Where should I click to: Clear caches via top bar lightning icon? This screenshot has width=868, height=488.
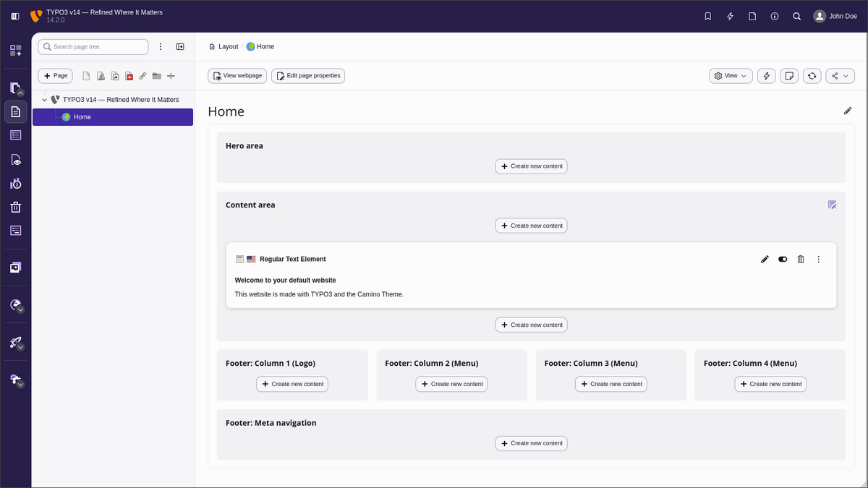pos(730,16)
